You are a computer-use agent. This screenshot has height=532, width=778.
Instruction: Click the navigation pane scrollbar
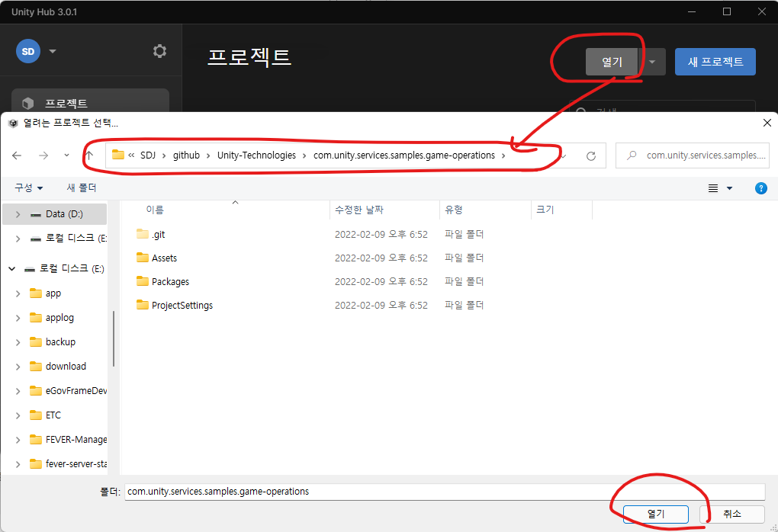point(114,338)
